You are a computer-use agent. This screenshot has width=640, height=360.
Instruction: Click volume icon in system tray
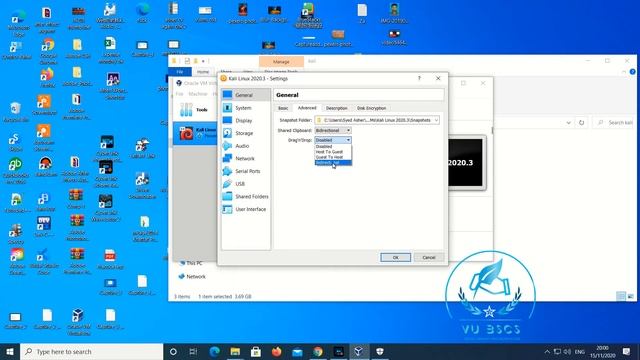pos(567,351)
